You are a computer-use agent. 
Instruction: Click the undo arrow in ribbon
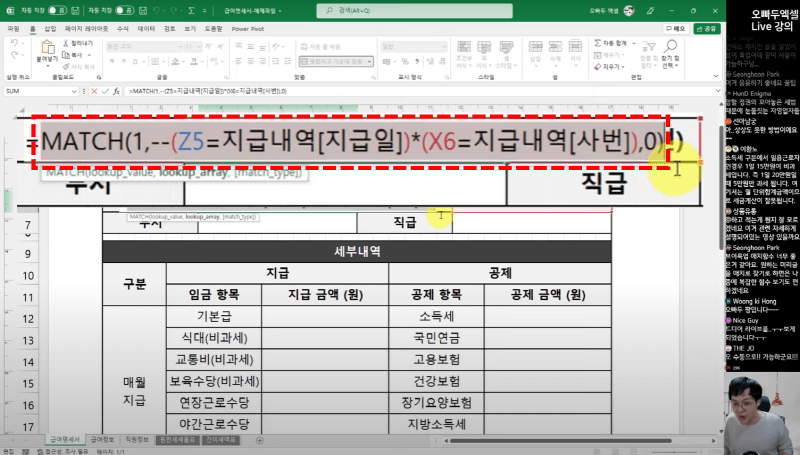click(14, 43)
